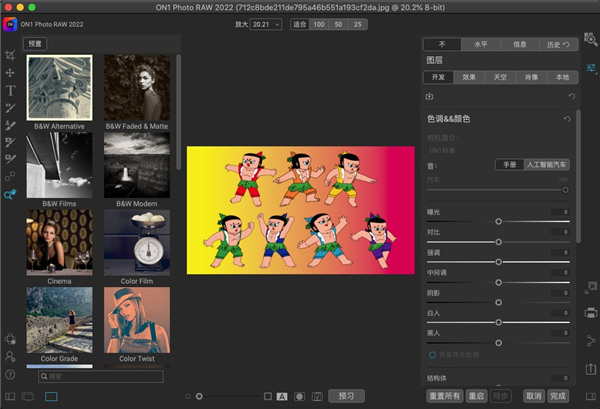This screenshot has height=409, width=600.
Task: Select the Cinema preset thumbnail
Action: click(59, 242)
